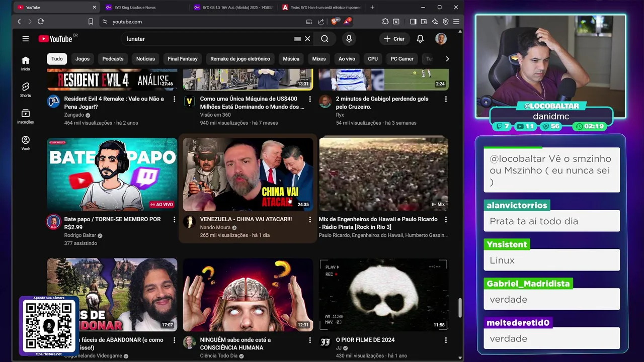Toggle the browser sidebar panel

click(x=413, y=22)
